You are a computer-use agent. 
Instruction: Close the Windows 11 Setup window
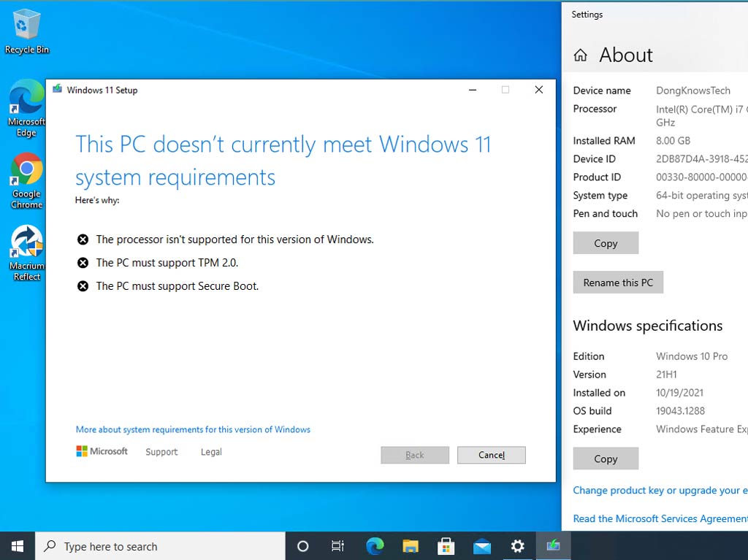coord(539,90)
